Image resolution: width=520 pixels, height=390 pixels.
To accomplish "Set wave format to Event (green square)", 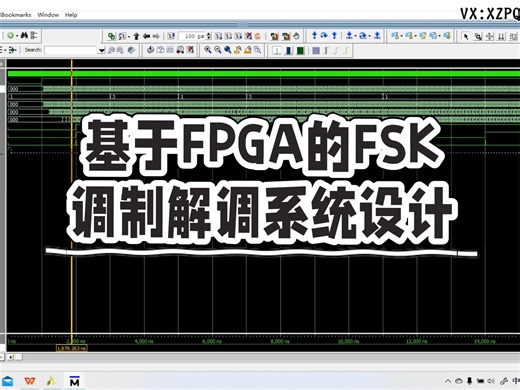I will point(300,51).
